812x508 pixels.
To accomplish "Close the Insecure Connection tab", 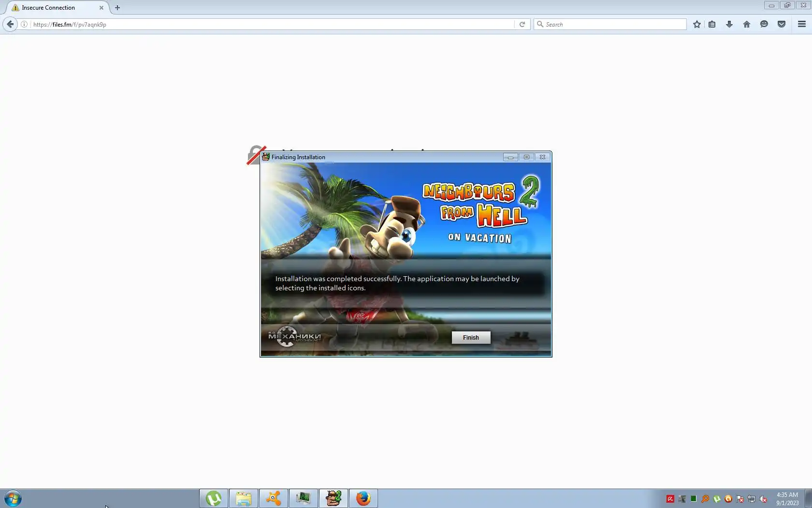I will (x=101, y=8).
